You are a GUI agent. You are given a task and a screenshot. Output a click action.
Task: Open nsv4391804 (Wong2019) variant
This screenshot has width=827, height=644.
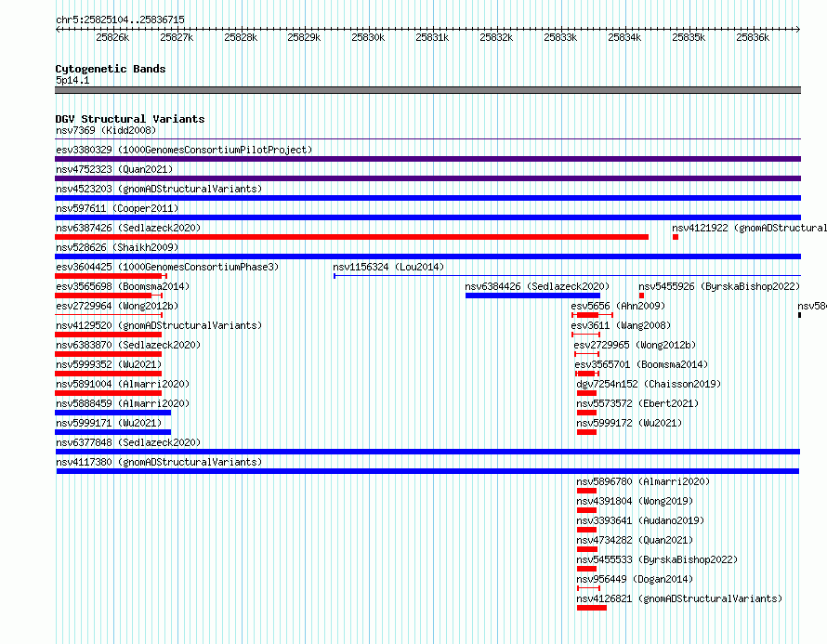tap(635, 501)
